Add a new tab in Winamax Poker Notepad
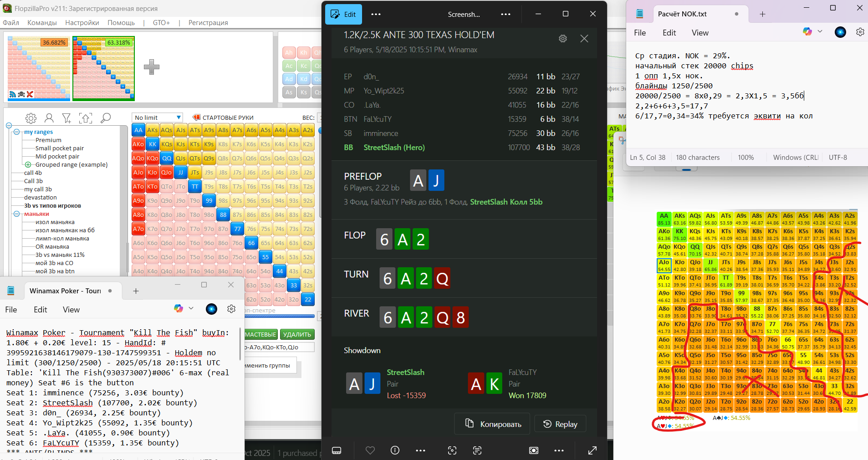This screenshot has width=868, height=460. [136, 291]
